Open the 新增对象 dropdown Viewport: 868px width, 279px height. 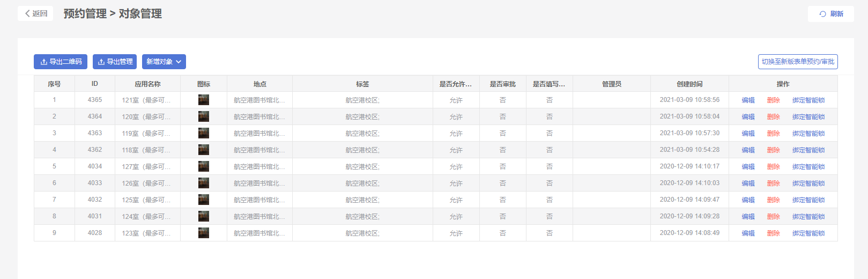coord(164,62)
